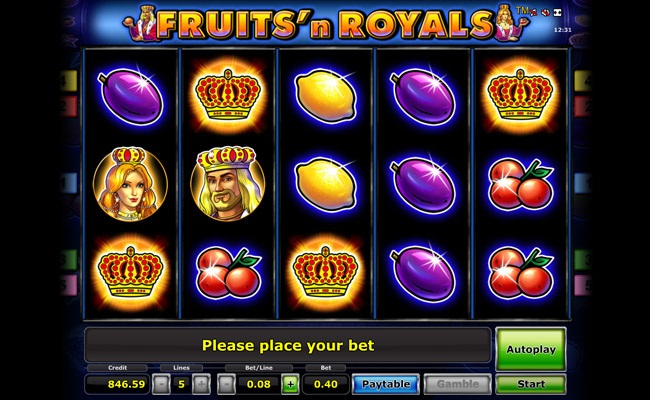Select yellow payline 4 indicator on left

coord(69,81)
